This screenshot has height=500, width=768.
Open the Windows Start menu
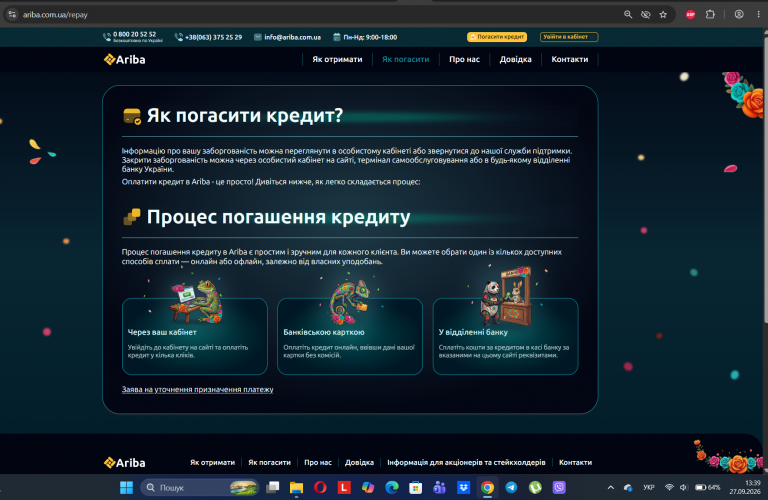126,488
